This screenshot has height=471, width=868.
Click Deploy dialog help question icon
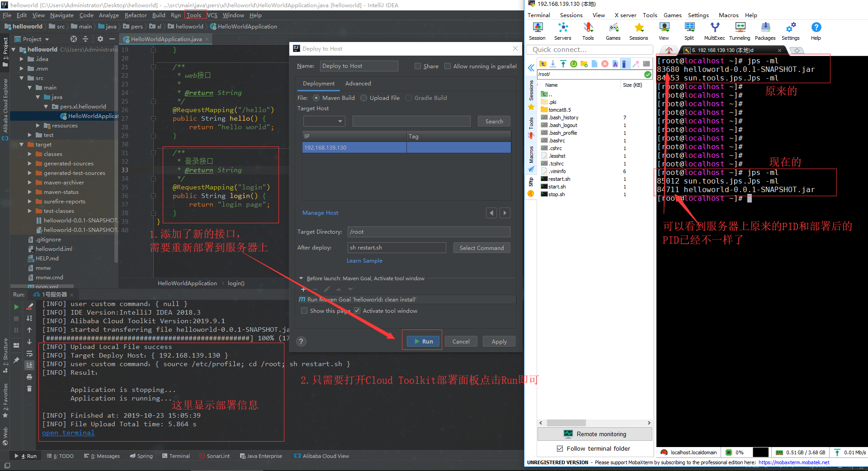coord(301,342)
